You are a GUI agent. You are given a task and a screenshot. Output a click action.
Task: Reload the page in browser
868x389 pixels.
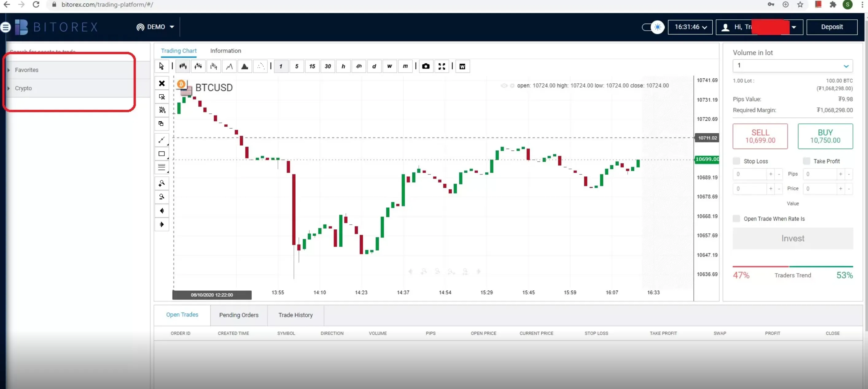[36, 4]
